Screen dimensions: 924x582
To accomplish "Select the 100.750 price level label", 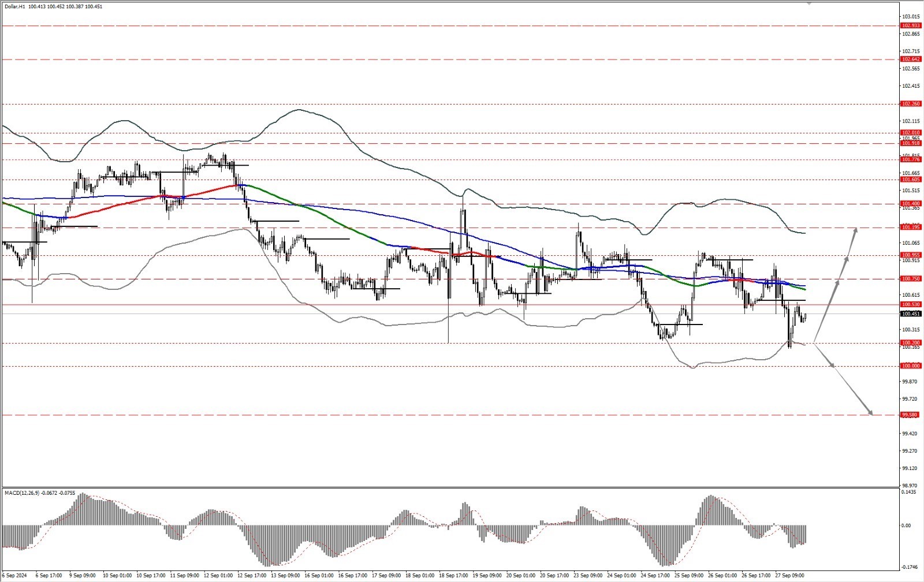I will [x=910, y=279].
